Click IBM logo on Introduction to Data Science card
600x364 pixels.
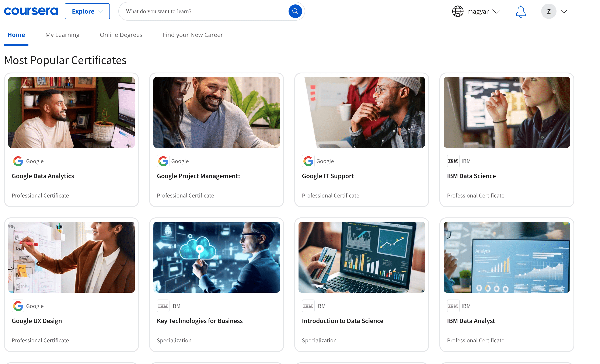click(x=308, y=306)
